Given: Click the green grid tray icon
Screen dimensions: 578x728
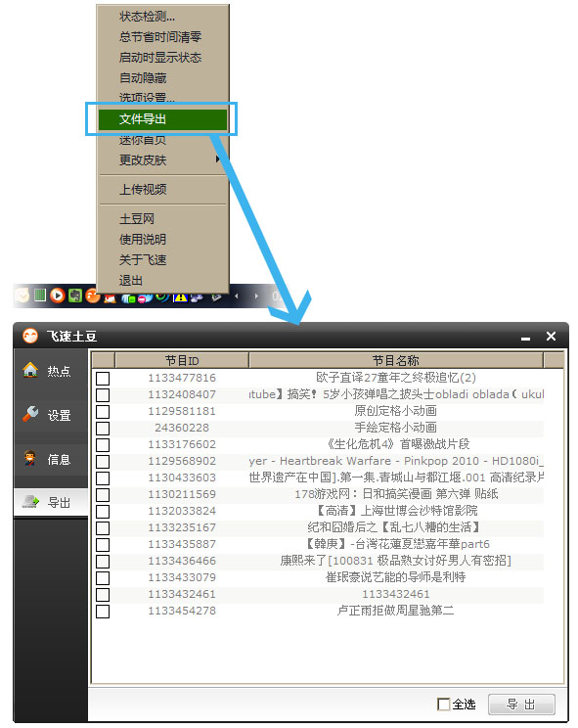Looking at the screenshot, I should 40,295.
